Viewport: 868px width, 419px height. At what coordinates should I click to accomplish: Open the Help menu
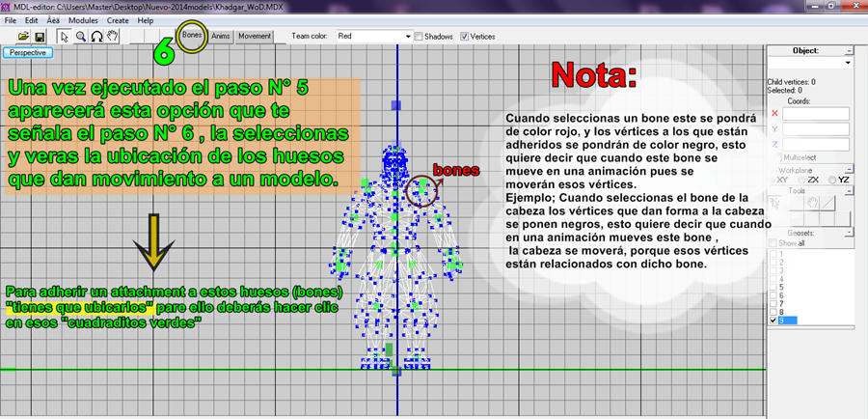(x=146, y=20)
